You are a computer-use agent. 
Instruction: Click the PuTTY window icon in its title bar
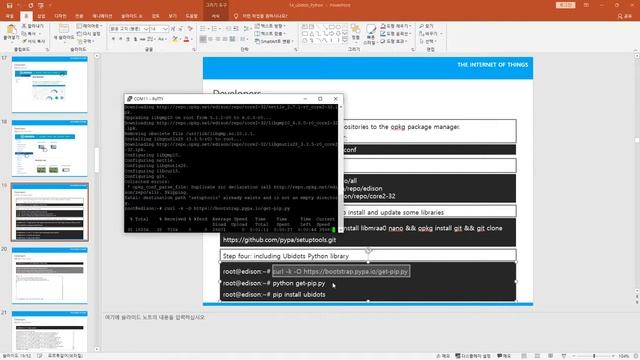pos(129,99)
